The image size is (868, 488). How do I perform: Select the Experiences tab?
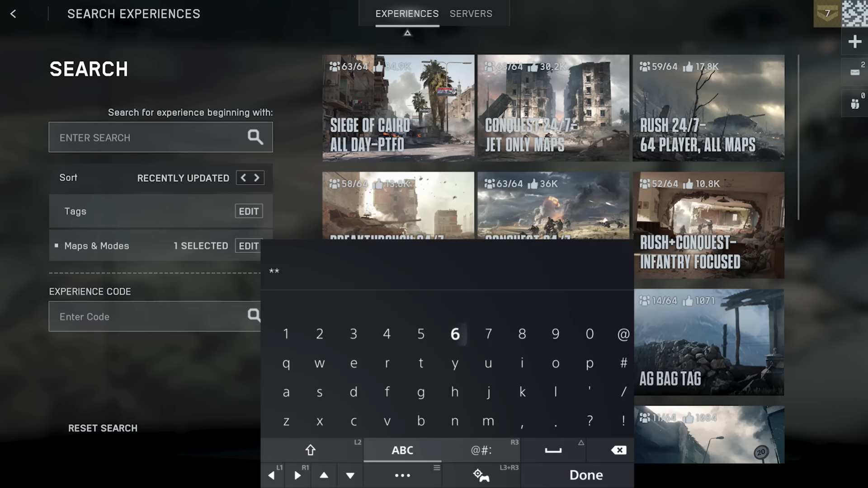tap(406, 14)
